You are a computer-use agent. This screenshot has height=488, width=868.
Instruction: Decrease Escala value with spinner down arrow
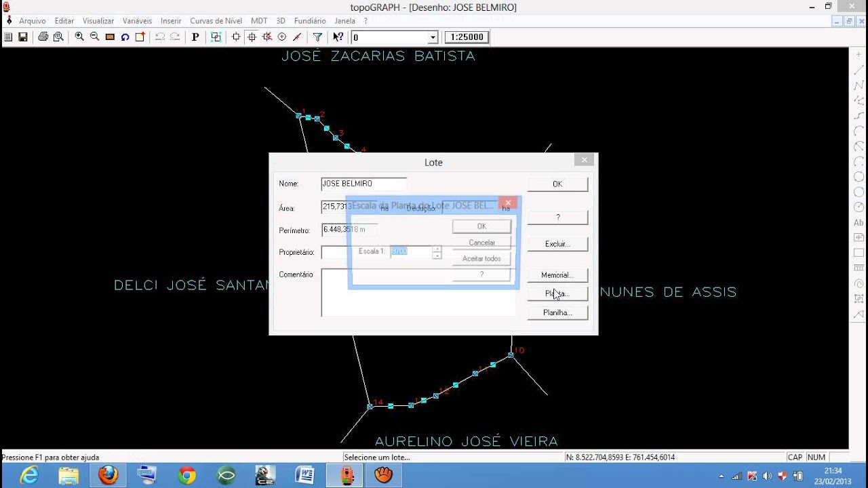click(437, 255)
